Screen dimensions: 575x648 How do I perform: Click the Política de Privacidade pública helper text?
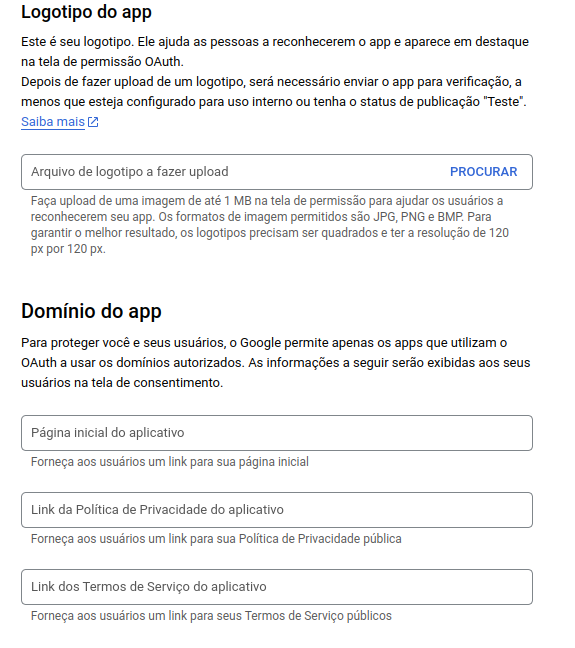(x=216, y=539)
